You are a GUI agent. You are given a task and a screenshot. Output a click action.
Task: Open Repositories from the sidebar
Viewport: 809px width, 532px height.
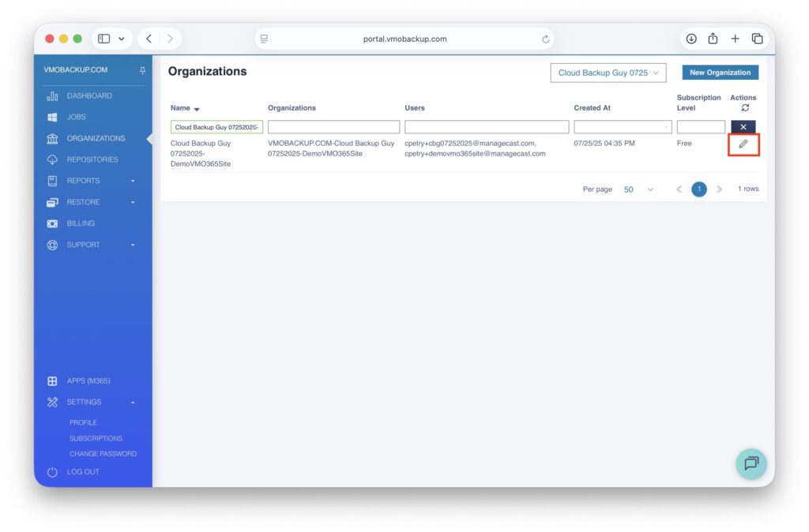[92, 159]
